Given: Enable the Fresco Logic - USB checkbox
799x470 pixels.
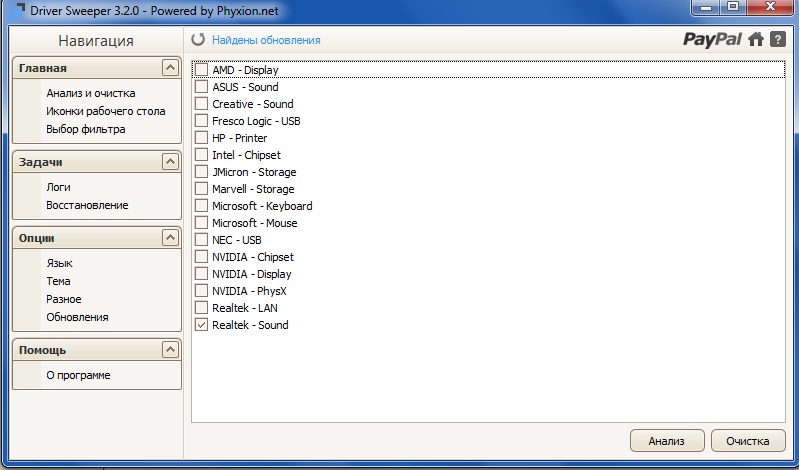Looking at the screenshot, I should (201, 121).
